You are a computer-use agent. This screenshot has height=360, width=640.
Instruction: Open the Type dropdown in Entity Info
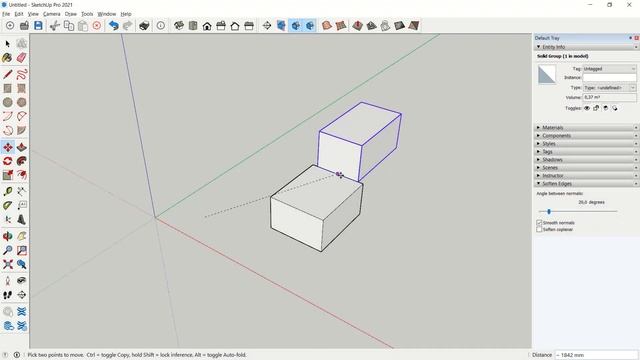coord(609,88)
